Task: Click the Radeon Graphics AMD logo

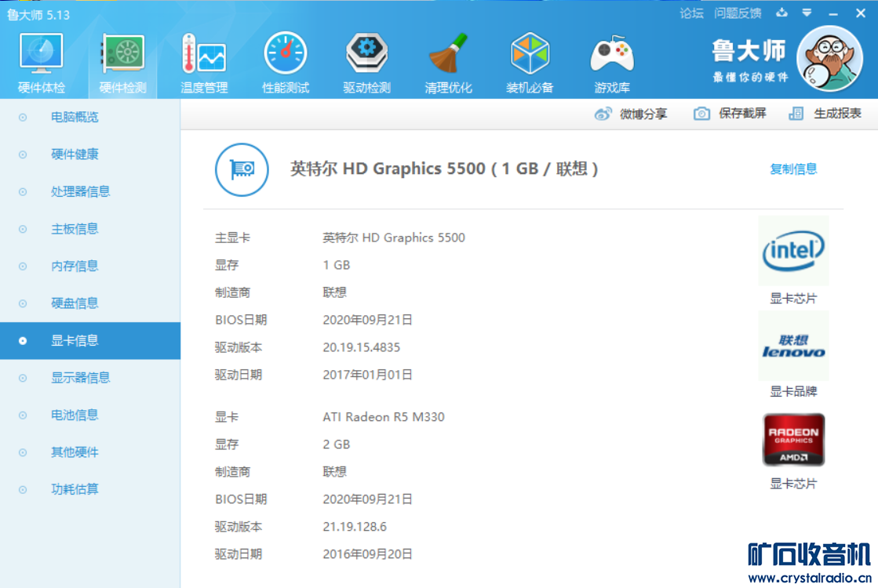Action: click(x=793, y=439)
